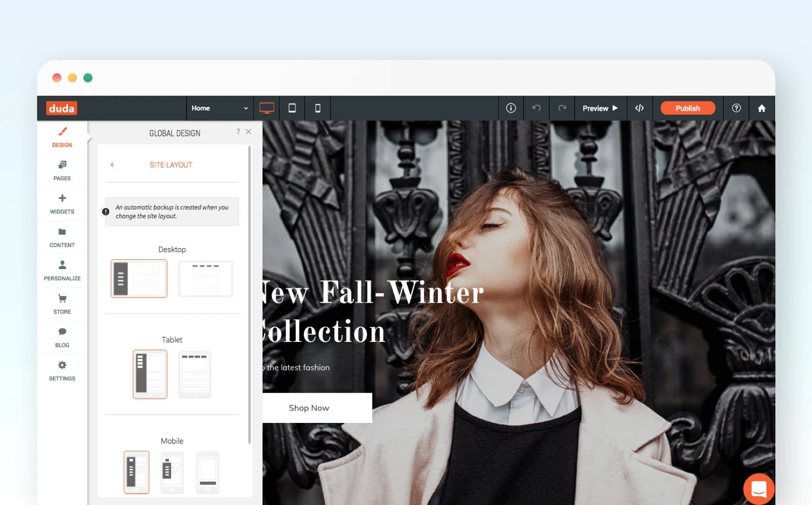Select the Pages sidebar icon
The height and width of the screenshot is (505, 812).
62,170
